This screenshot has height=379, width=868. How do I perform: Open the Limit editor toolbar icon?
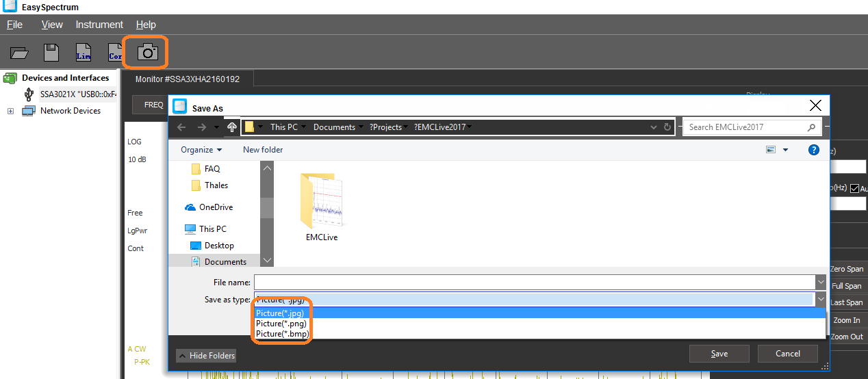tap(83, 53)
